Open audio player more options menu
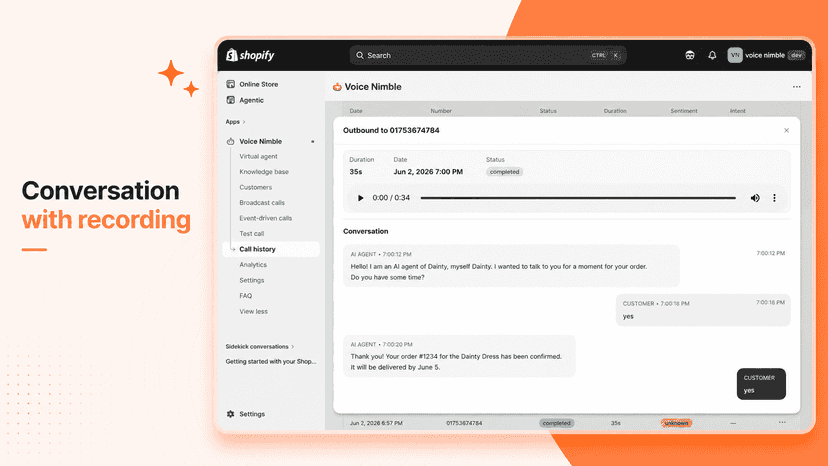The height and width of the screenshot is (466, 828). click(774, 198)
